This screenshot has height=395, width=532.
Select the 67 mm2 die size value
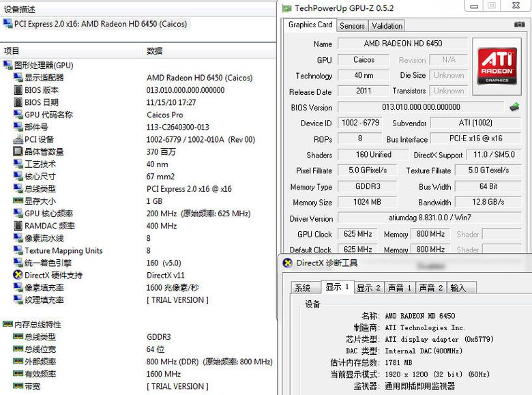160,177
